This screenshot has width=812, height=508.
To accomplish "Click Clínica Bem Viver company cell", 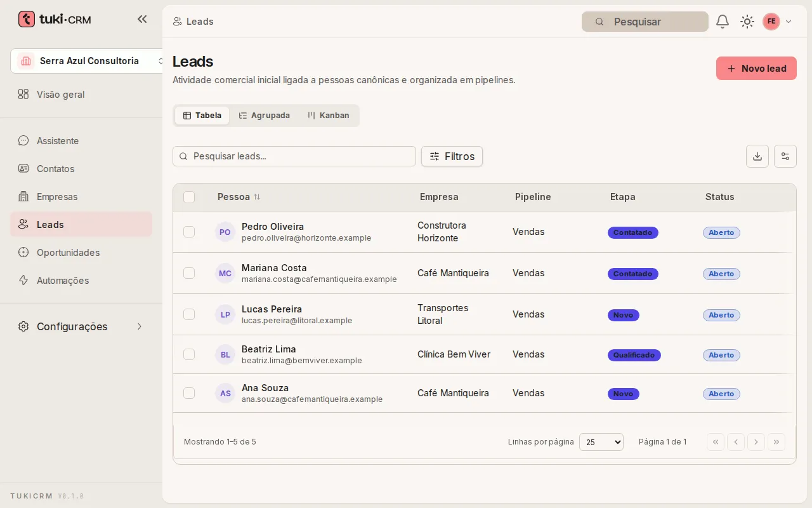I will pos(454,354).
